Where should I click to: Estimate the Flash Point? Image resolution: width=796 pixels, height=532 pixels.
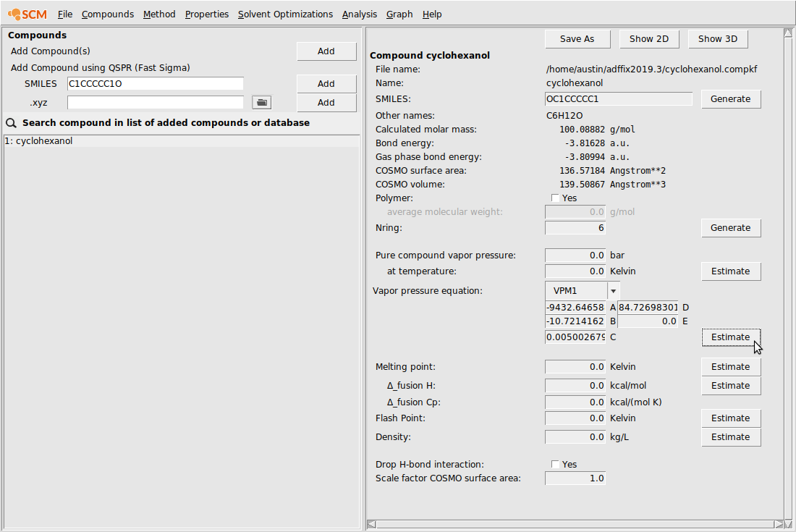[x=731, y=418]
